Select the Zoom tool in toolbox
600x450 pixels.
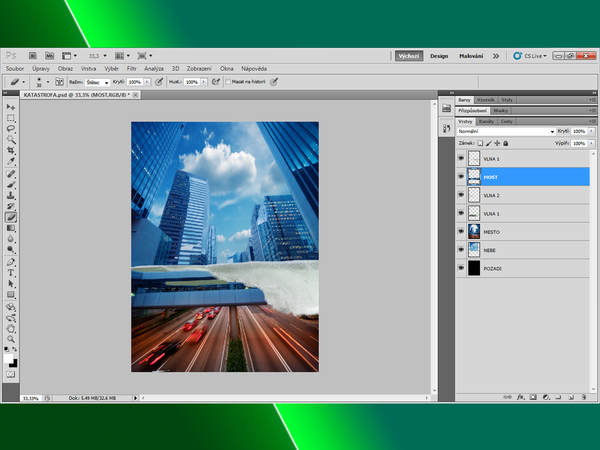tap(11, 337)
